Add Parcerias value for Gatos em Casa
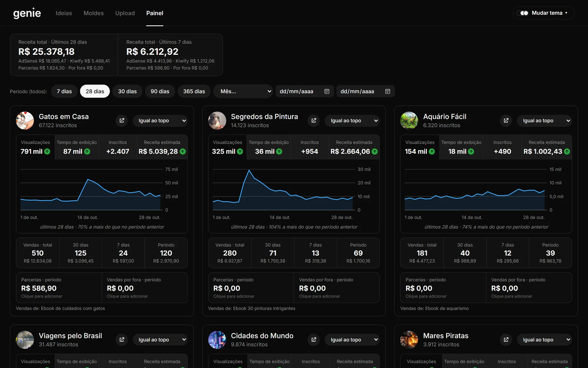 tap(59, 288)
